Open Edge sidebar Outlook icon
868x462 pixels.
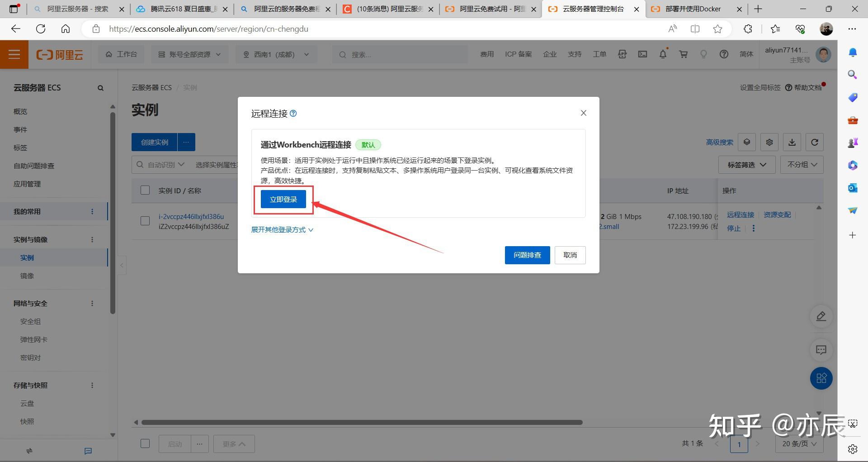click(853, 188)
